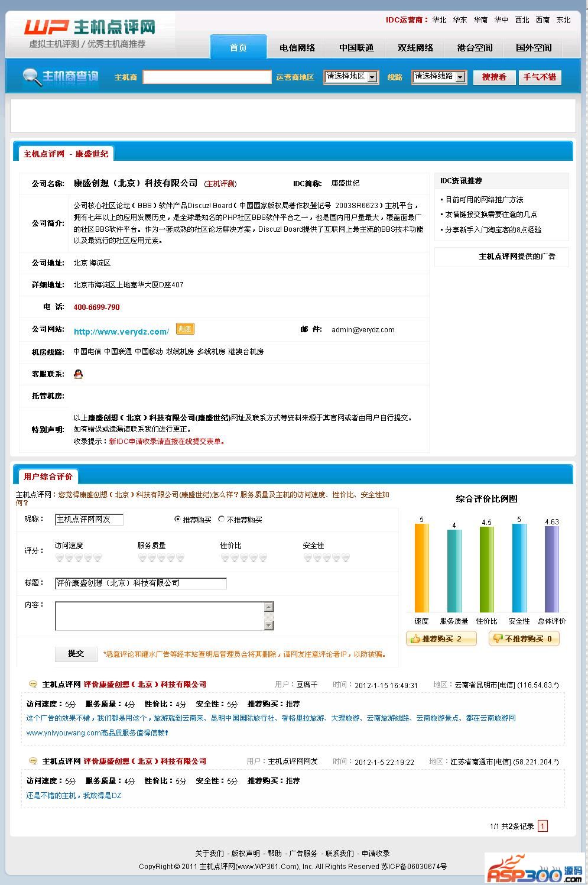This screenshot has width=588, height=885.
Task: Open 广告服务 footer link
Action: pos(303,854)
